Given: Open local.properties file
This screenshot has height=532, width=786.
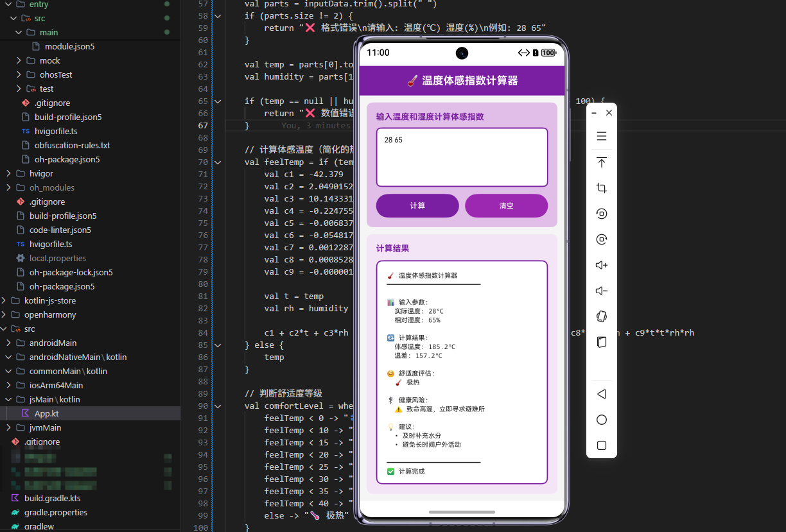Looking at the screenshot, I should (x=57, y=258).
